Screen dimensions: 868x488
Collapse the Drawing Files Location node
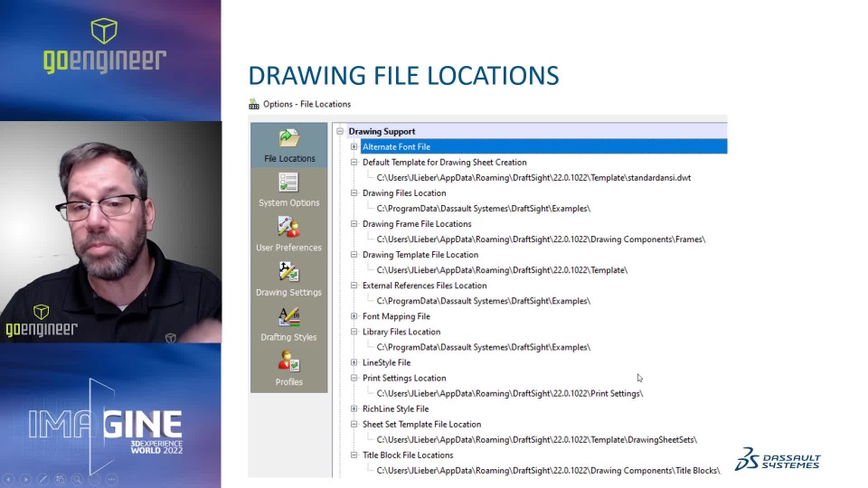354,193
